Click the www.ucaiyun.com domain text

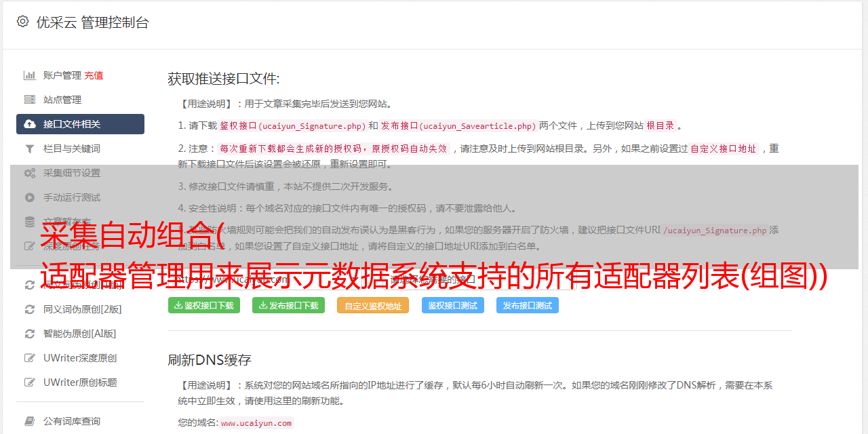(x=256, y=423)
